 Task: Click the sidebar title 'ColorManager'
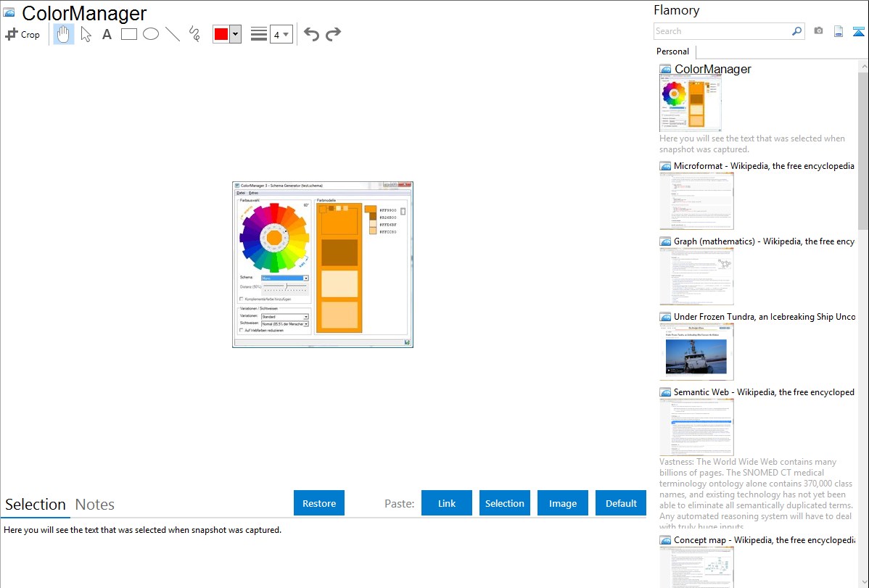click(x=713, y=70)
